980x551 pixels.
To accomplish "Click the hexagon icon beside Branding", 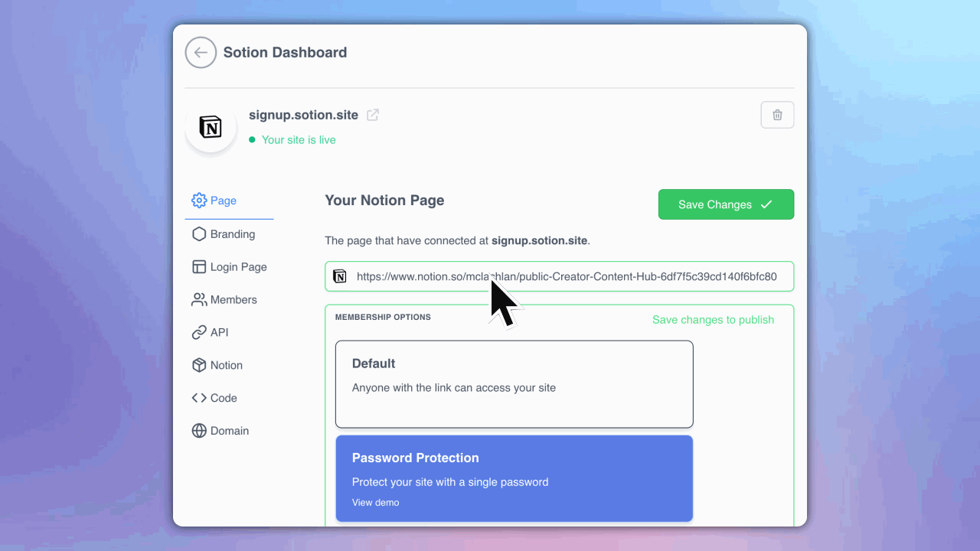I will pyautogui.click(x=199, y=234).
